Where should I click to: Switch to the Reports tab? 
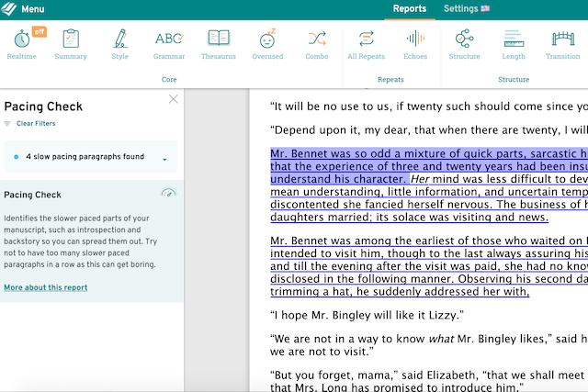[410, 8]
